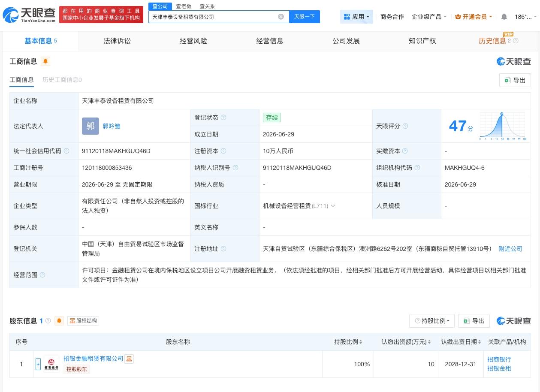Expand 机械设备经营租赁 industry chevron

[333, 206]
